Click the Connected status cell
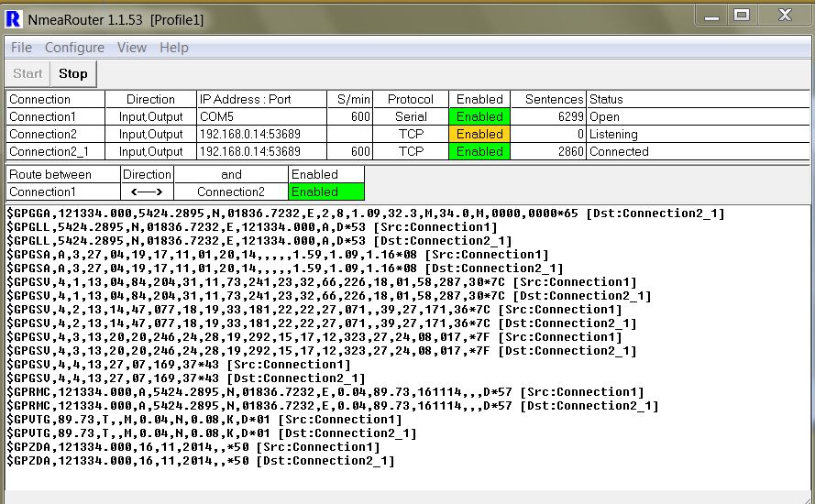This screenshot has height=504, width=815. click(x=698, y=151)
